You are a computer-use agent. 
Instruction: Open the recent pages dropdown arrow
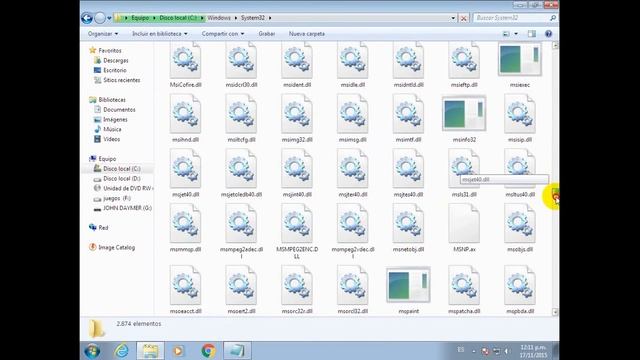click(x=109, y=18)
